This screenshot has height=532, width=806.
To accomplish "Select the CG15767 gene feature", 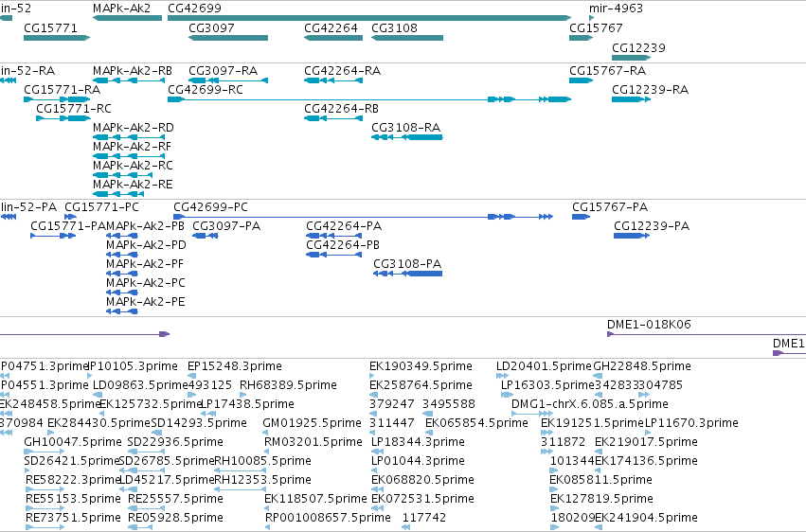I will click(x=581, y=38).
